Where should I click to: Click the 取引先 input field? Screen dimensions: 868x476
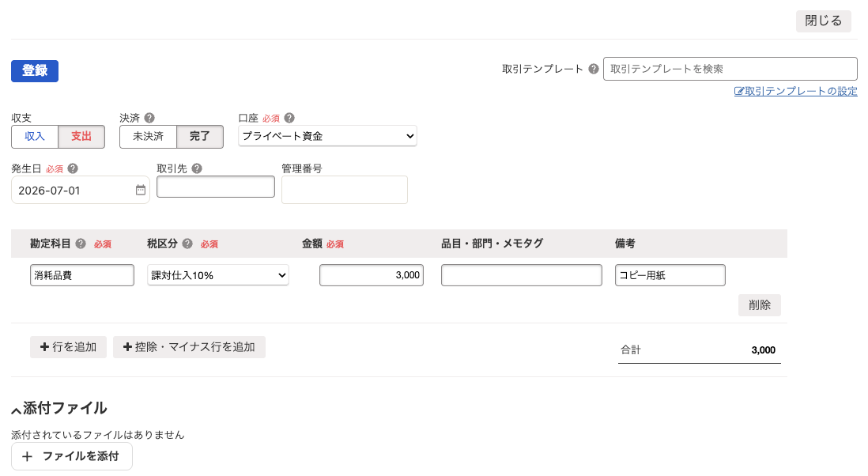[215, 187]
